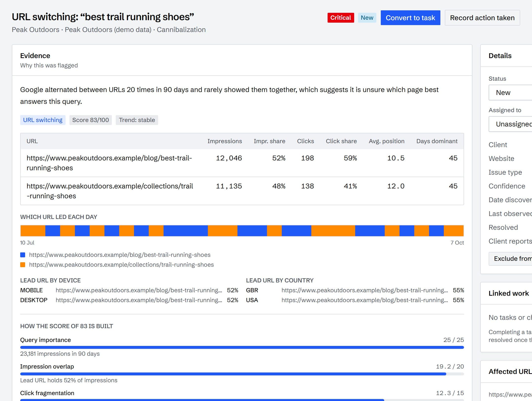This screenshot has width=532, height=401.
Task: Click the Cannibalization breadcrumb text
Action: [181, 30]
